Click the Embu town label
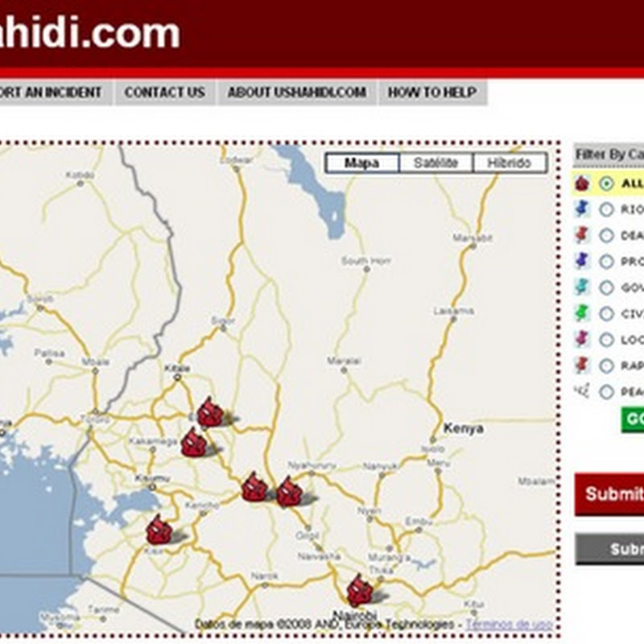 click(419, 522)
